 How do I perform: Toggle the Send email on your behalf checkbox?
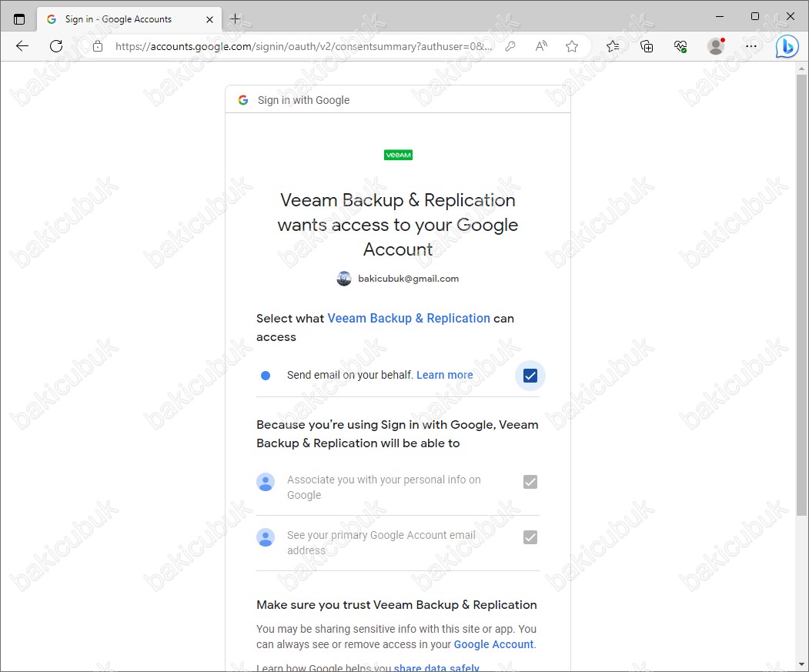[x=530, y=375]
